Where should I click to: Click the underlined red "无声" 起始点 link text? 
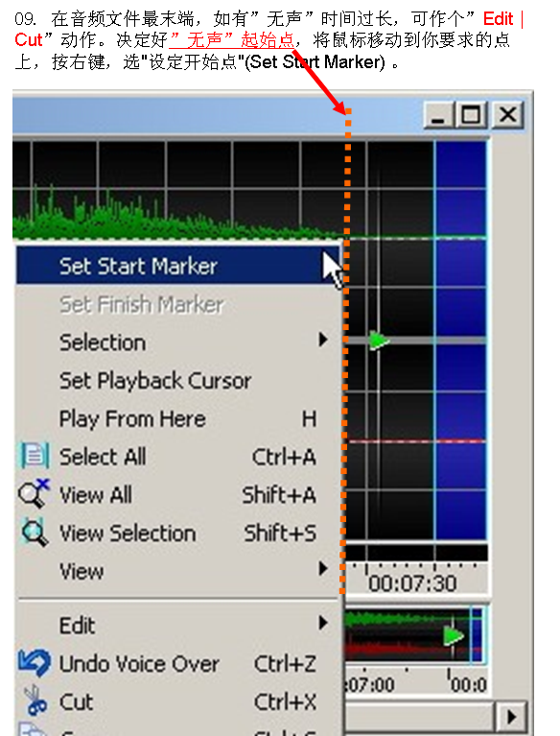pos(232,40)
